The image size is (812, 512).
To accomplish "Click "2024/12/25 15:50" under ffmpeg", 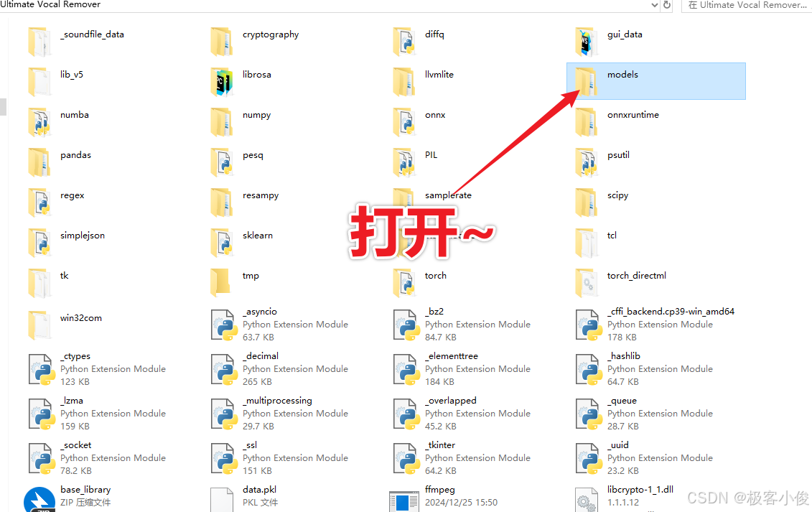I will coord(461,503).
